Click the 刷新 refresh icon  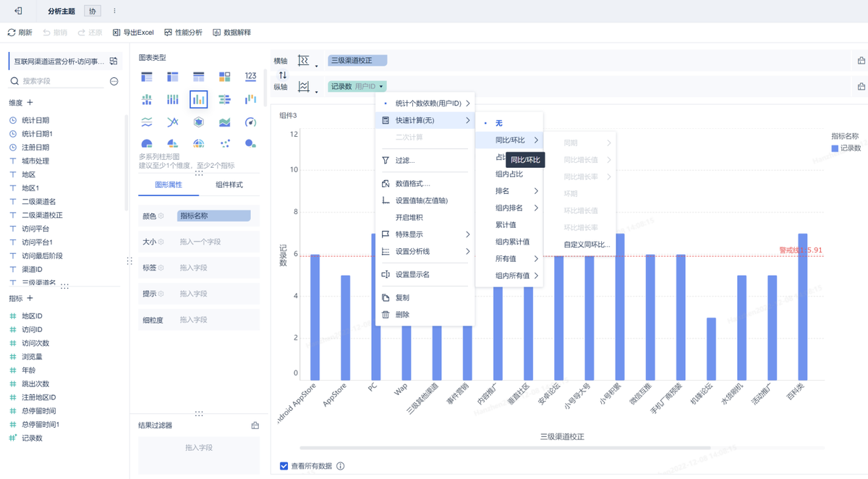pyautogui.click(x=12, y=33)
